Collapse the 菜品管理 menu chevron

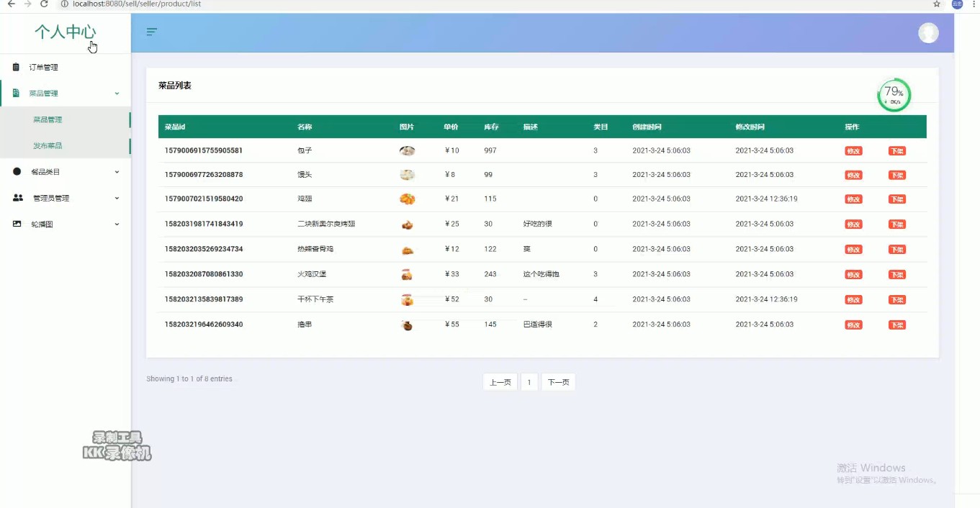coord(117,94)
